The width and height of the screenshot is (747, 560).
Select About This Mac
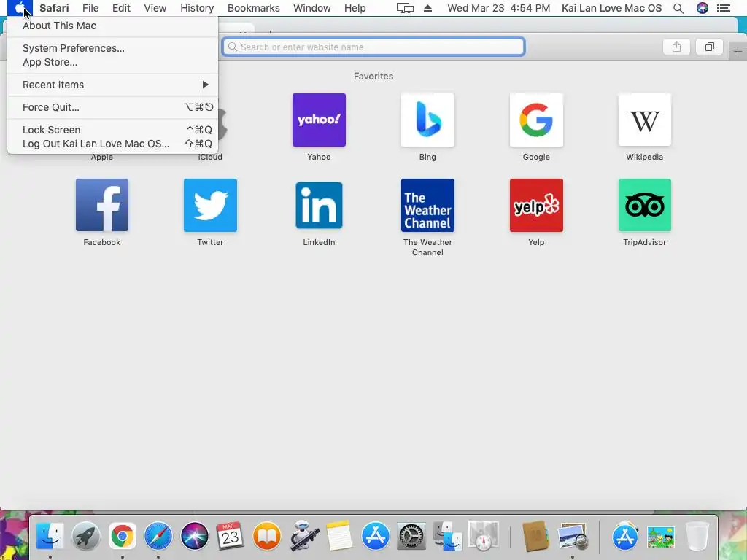coord(113,26)
